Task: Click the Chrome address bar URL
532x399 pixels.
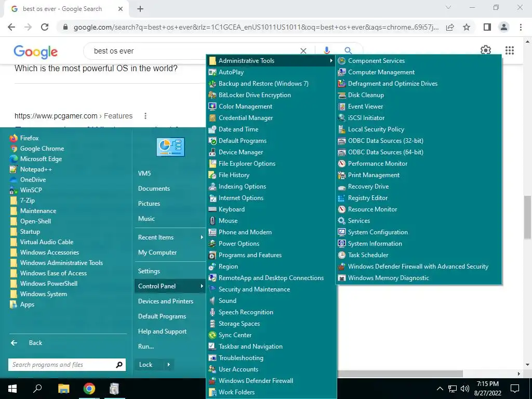Action: point(256,27)
